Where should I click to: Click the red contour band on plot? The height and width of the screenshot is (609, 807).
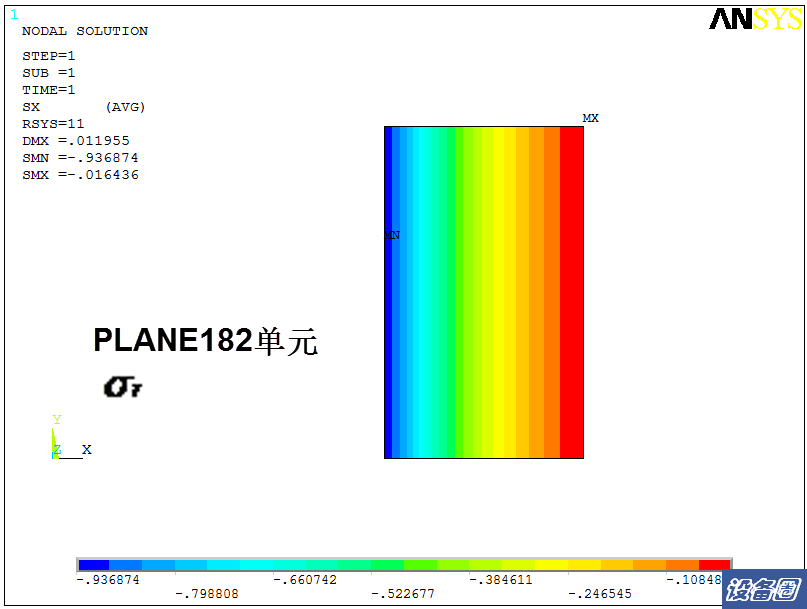coord(571,292)
